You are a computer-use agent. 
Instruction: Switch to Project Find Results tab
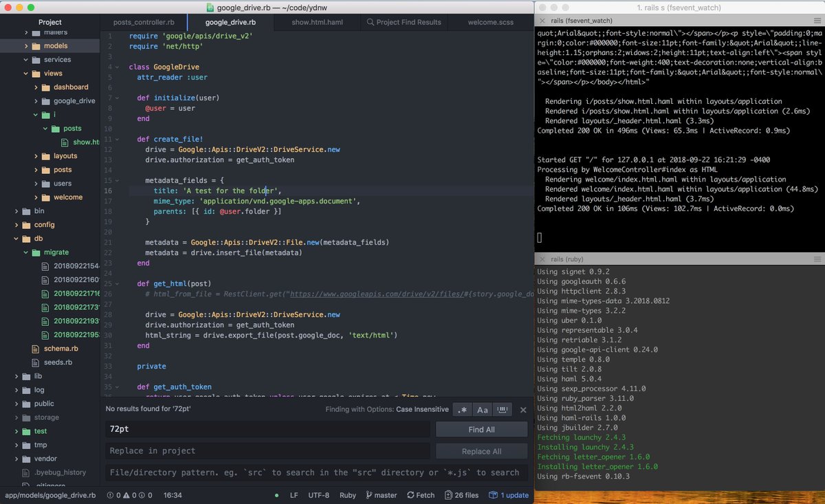coord(404,22)
